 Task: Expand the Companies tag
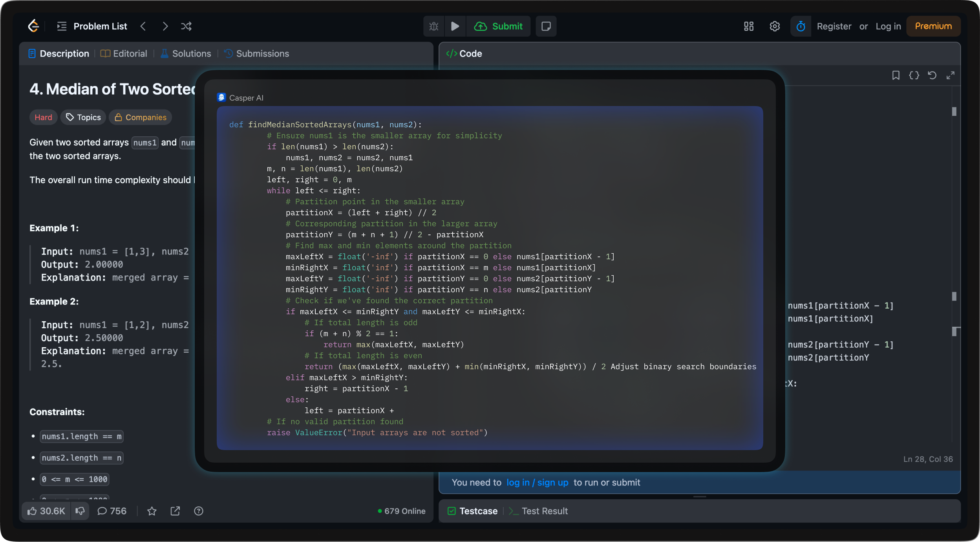coord(140,117)
